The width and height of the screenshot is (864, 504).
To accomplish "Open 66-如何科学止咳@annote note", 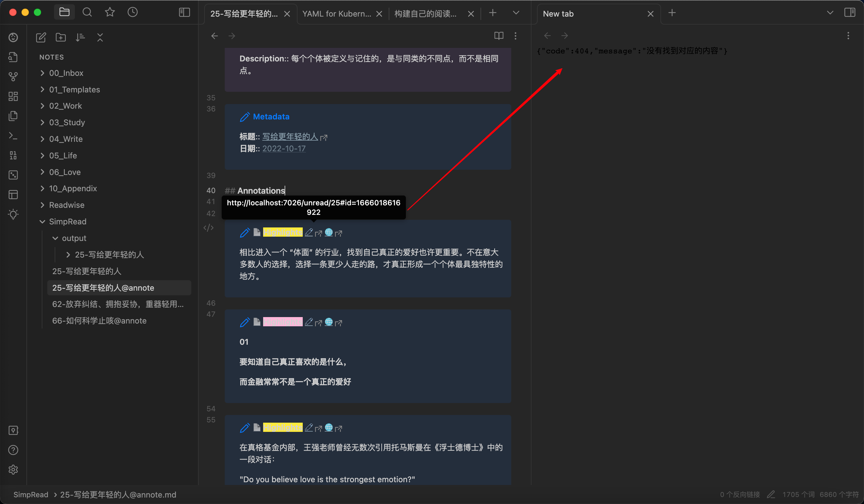I will tap(99, 320).
